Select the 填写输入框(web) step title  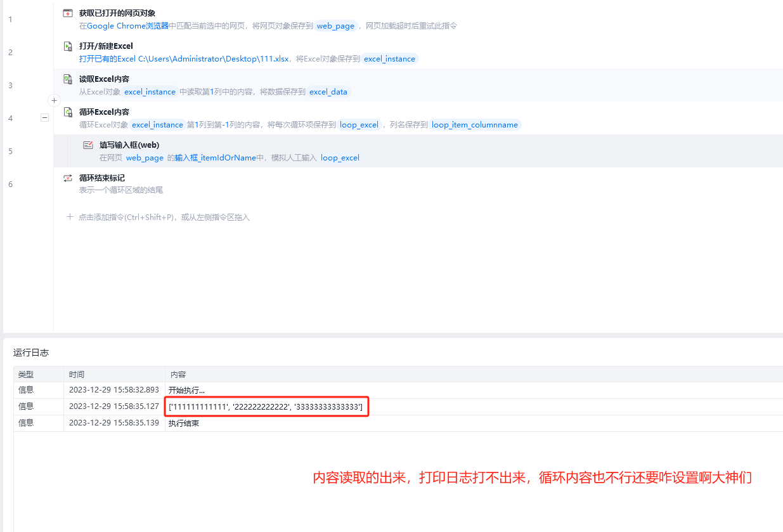(129, 145)
